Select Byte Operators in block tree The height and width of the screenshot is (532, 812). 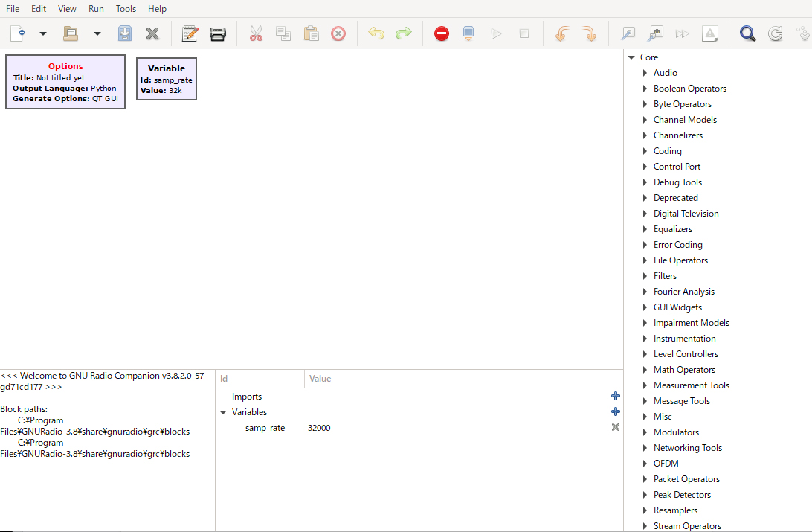click(683, 104)
